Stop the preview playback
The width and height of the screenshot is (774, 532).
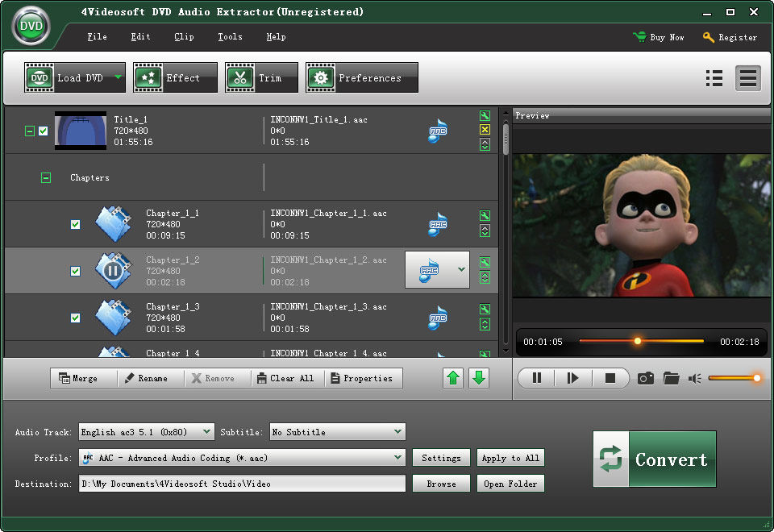coord(610,378)
